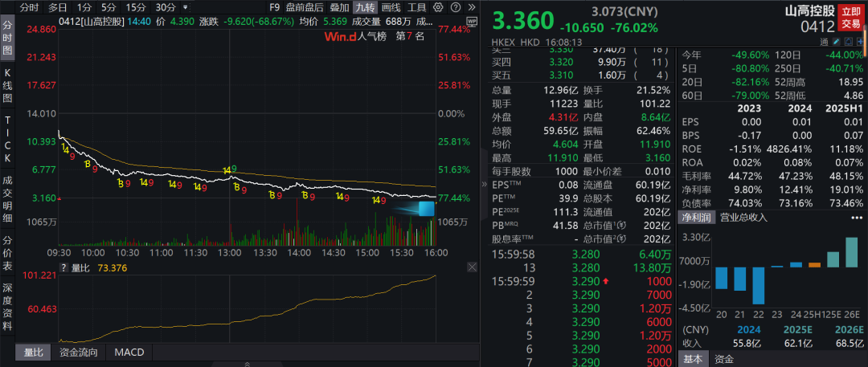
Task: Add stock with the plus icon
Action: click(x=860, y=42)
